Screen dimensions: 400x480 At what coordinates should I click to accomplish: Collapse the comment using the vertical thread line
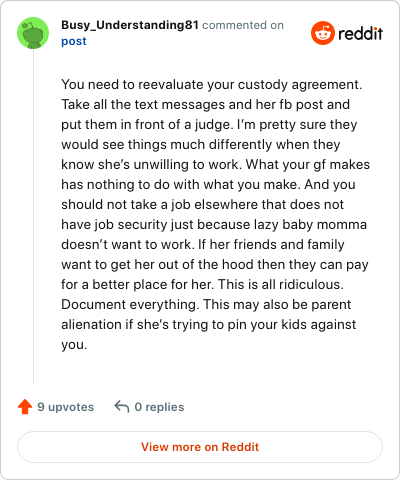coord(33,216)
